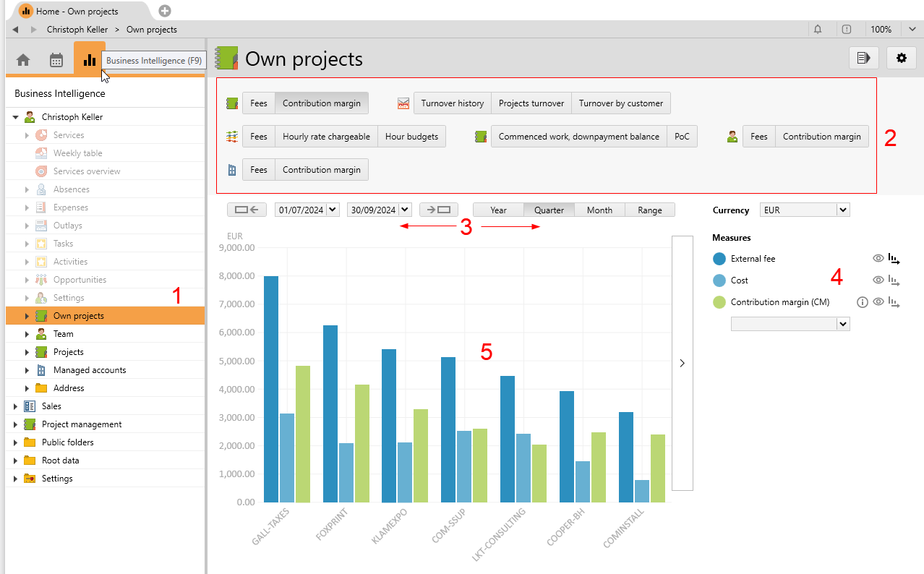
Task: Open the gear settings button
Action: 901,58
